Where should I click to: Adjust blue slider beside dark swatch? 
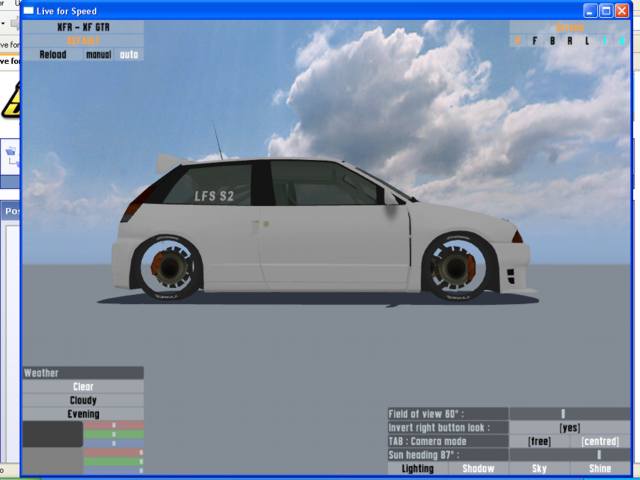pos(114,443)
